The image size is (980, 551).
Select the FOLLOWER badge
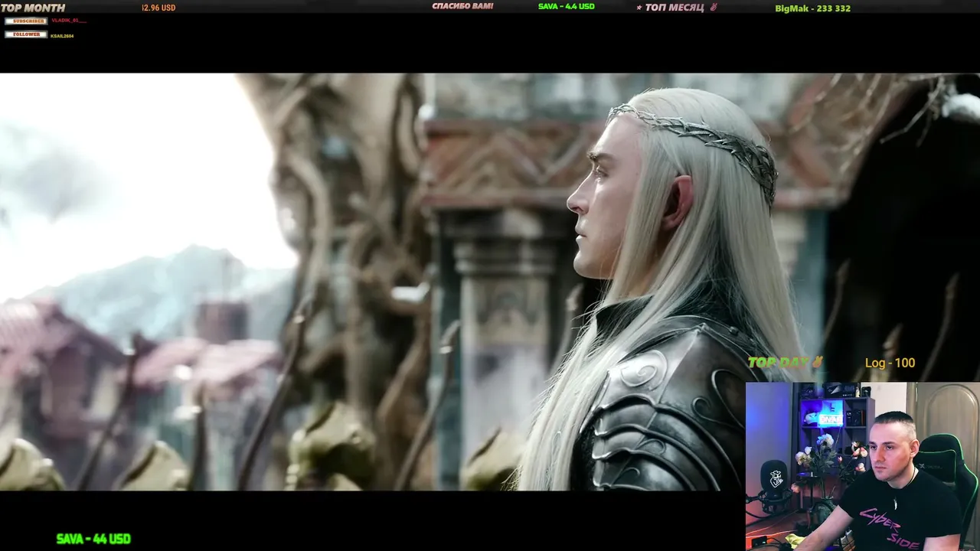26,34
